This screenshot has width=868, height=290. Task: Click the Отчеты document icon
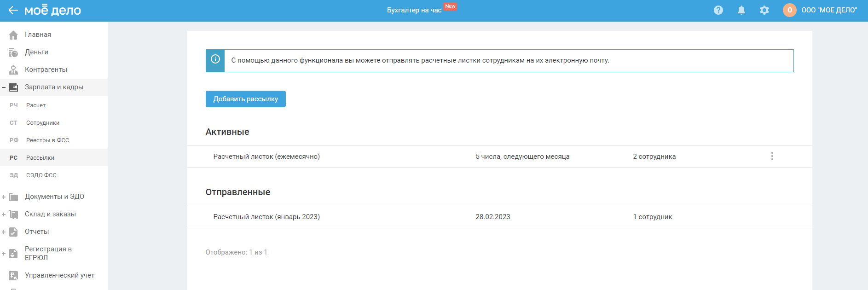coord(13,232)
